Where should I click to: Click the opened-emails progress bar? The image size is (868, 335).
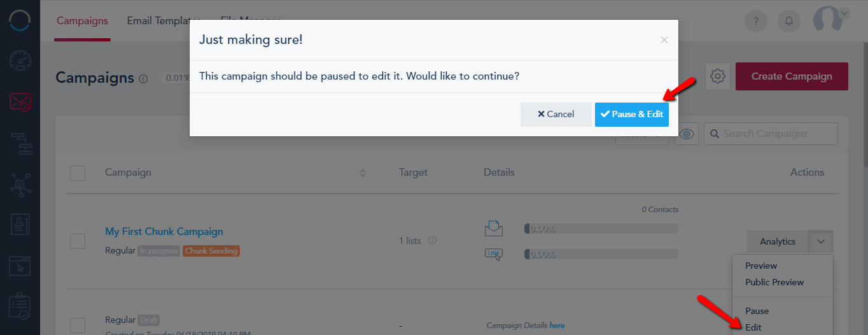pos(601,228)
